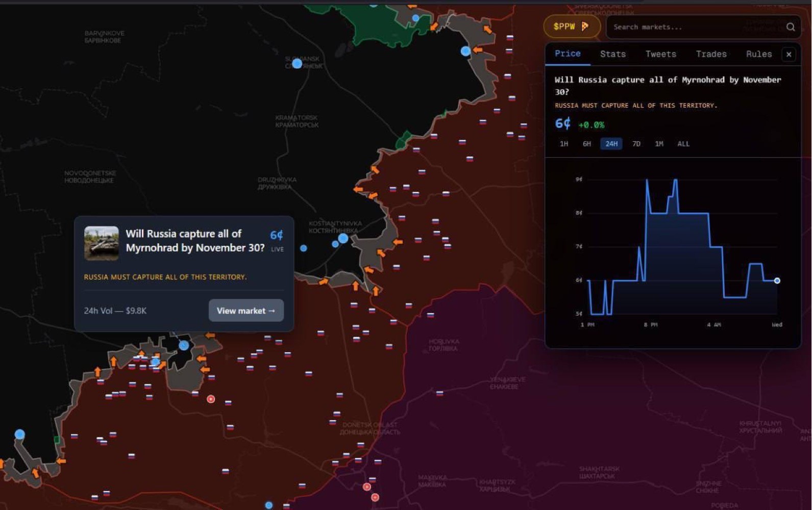812x510 pixels.
Task: Select the ALL chart range
Action: 683,144
